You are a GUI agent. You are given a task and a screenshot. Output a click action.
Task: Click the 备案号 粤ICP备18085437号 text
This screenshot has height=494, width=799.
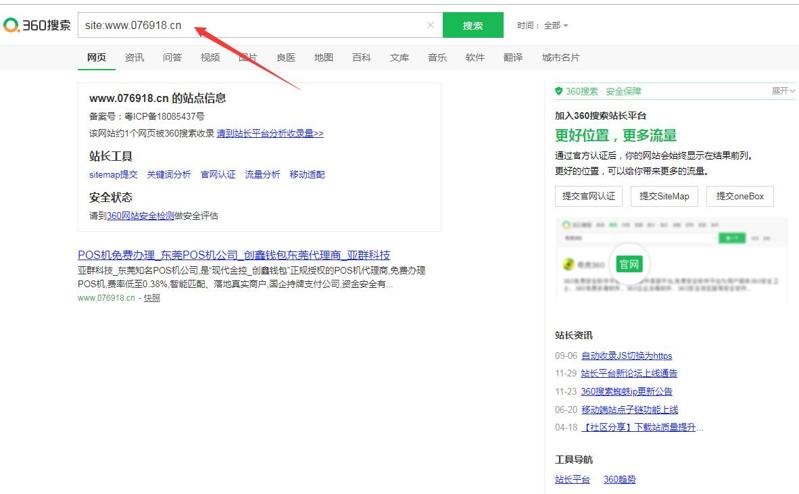[x=147, y=116]
